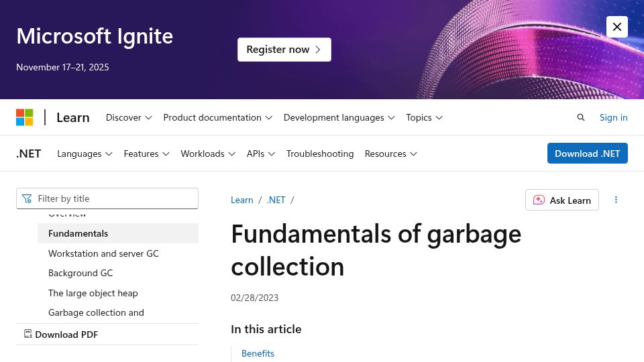
Task: Expand the Topics menu
Action: pyautogui.click(x=424, y=117)
